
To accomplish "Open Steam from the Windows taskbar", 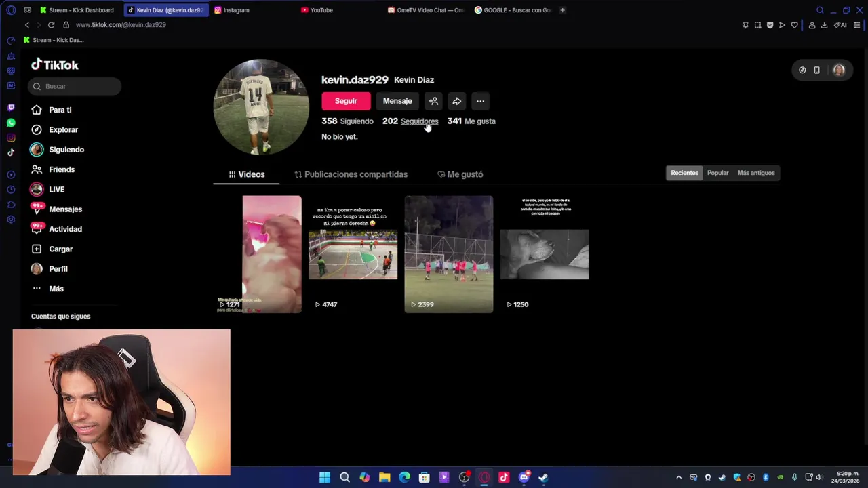I will [543, 477].
